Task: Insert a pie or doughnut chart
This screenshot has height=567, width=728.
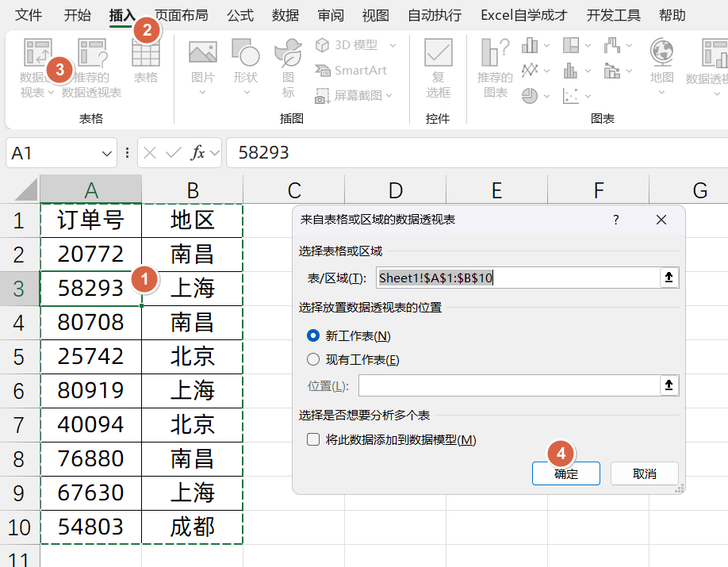Action: 530,96
